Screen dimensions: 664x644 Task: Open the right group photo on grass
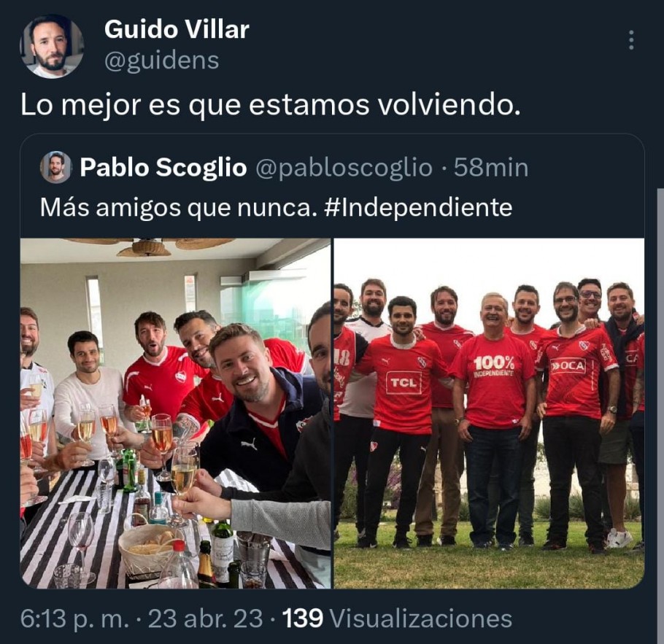click(x=489, y=414)
